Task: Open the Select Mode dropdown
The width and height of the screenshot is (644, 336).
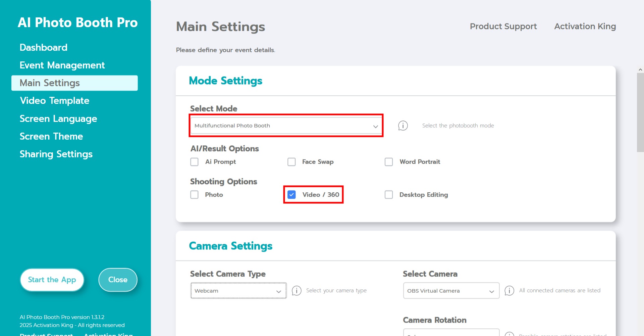Action: click(x=286, y=126)
